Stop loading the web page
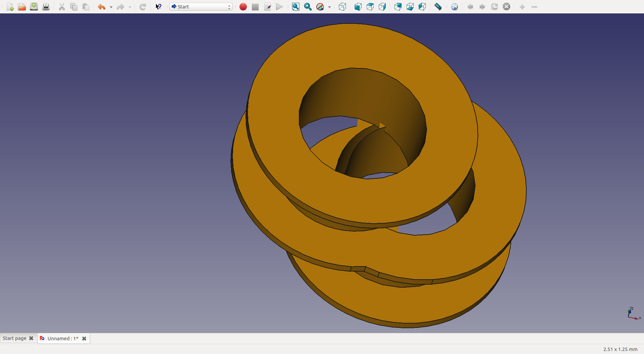This screenshot has width=644, height=354. pos(506,7)
